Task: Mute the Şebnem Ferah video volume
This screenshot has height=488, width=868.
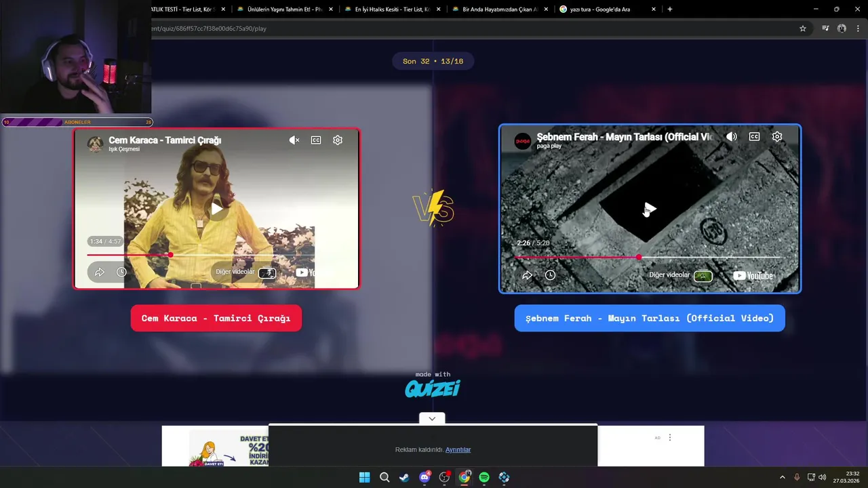Action: (731, 137)
